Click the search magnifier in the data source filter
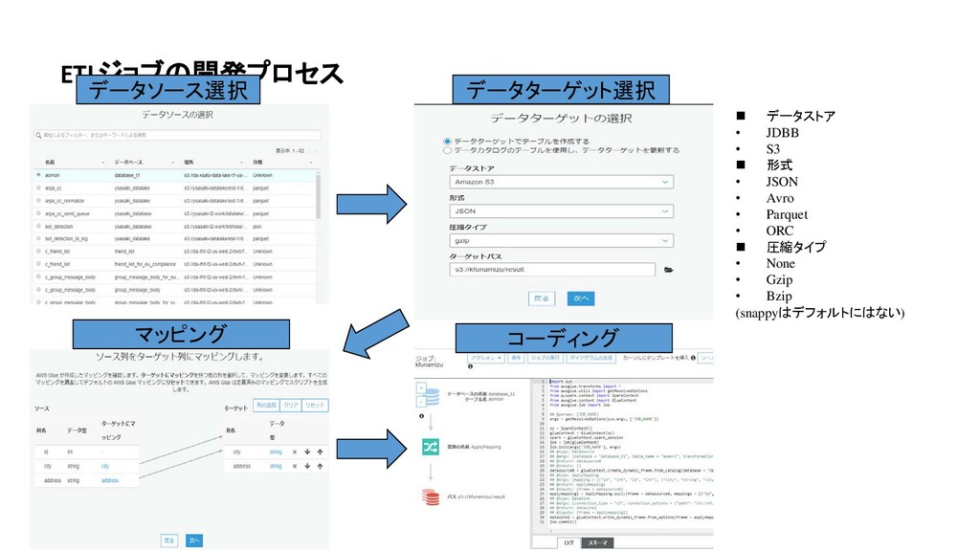Image resolution: width=980 pixels, height=551 pixels. 38,135
